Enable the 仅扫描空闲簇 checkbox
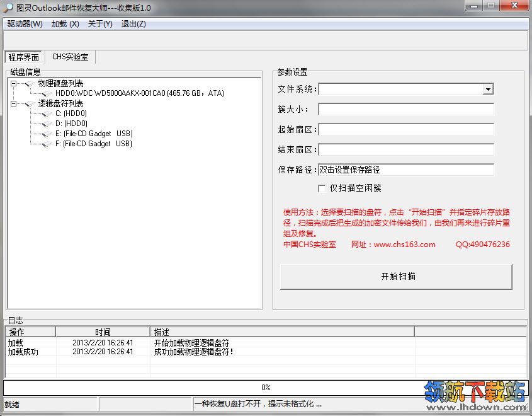The width and height of the screenshot is (532, 416). pyautogui.click(x=322, y=188)
